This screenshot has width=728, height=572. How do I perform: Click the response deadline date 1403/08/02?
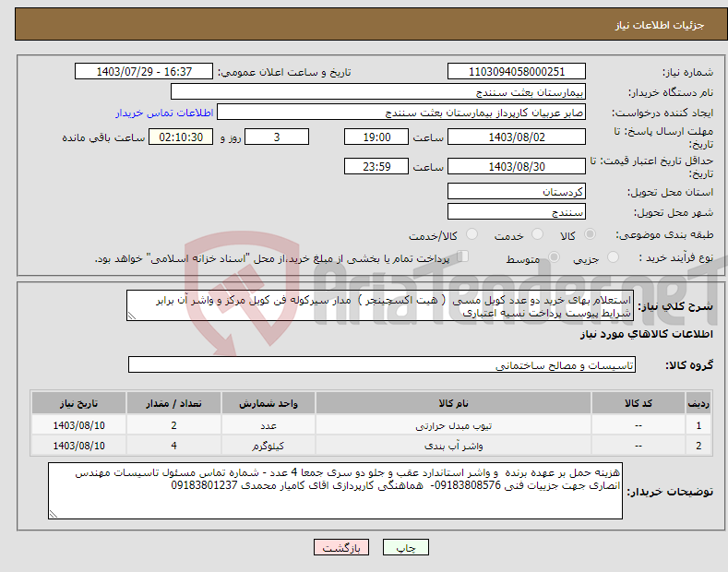[517, 137]
